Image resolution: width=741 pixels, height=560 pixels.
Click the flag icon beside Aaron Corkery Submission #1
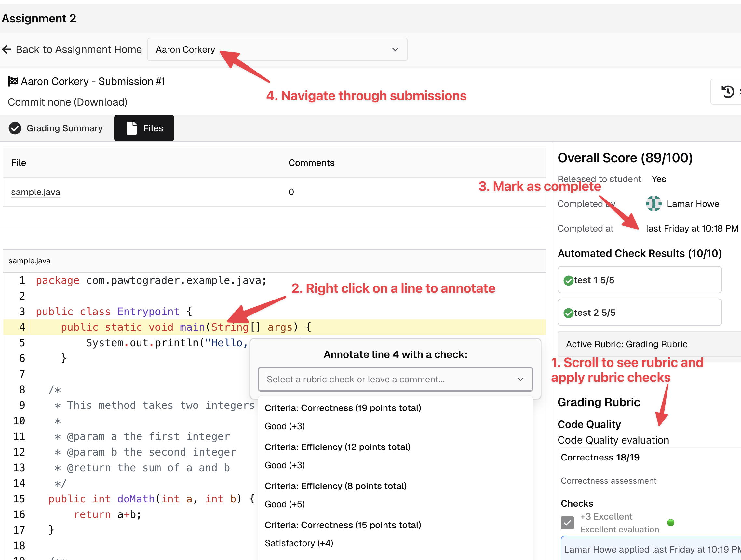pyautogui.click(x=12, y=81)
